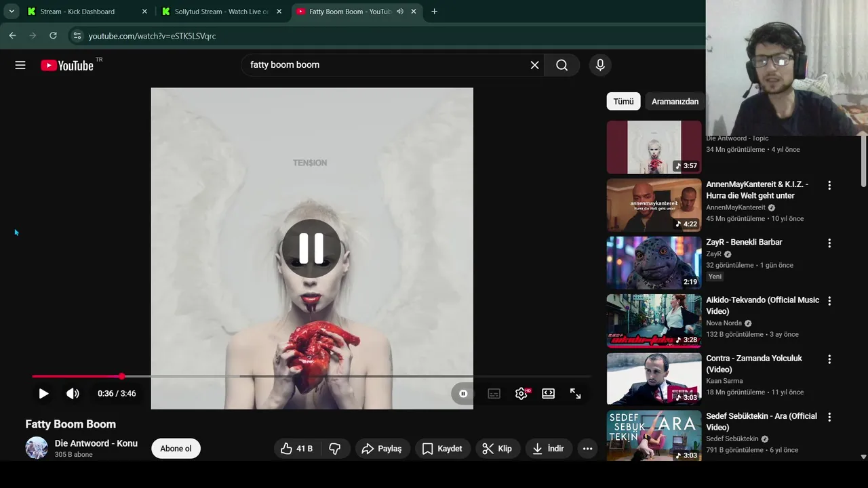Open Die Antwoord - Konu channel link
This screenshot has width=868, height=488.
pos(96,443)
